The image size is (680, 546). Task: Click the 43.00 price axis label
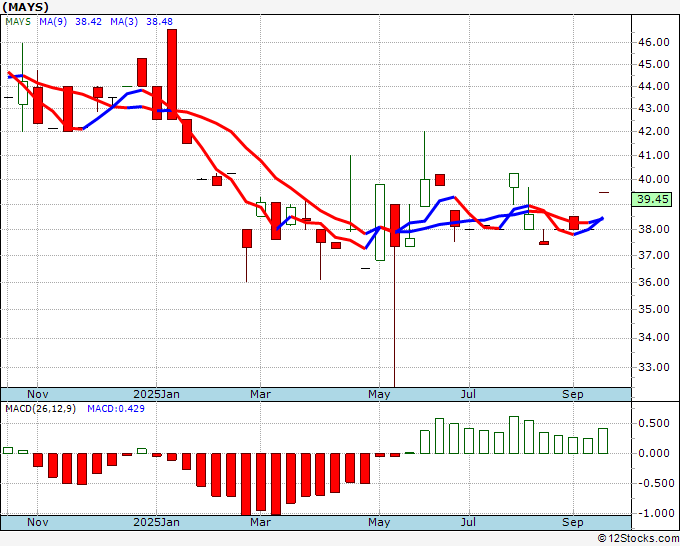pos(654,108)
